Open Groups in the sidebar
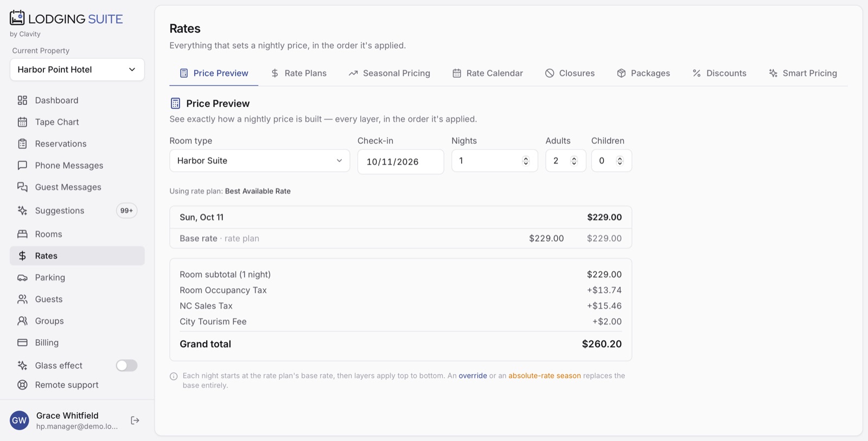 [77, 321]
